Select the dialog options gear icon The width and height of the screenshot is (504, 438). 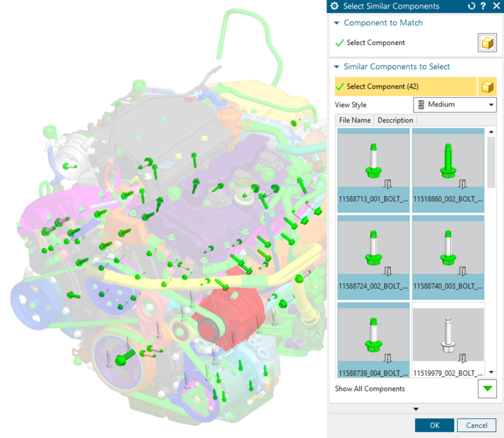(334, 6)
